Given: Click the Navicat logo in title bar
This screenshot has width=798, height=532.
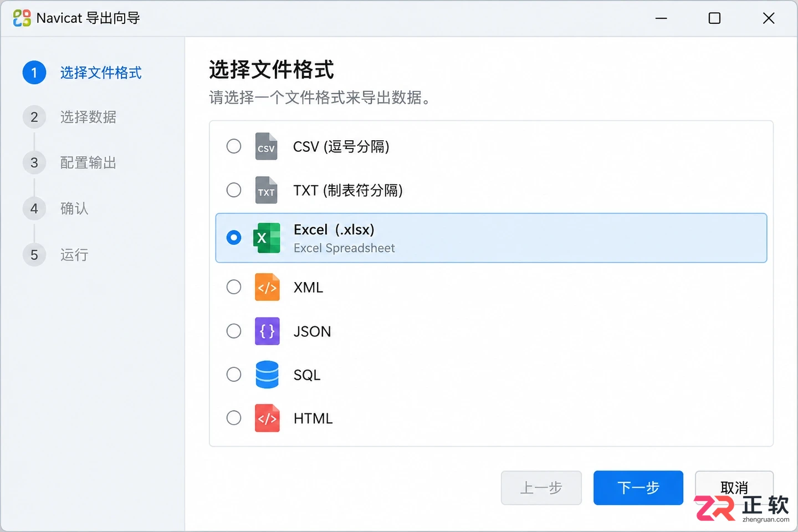Looking at the screenshot, I should pos(22,18).
